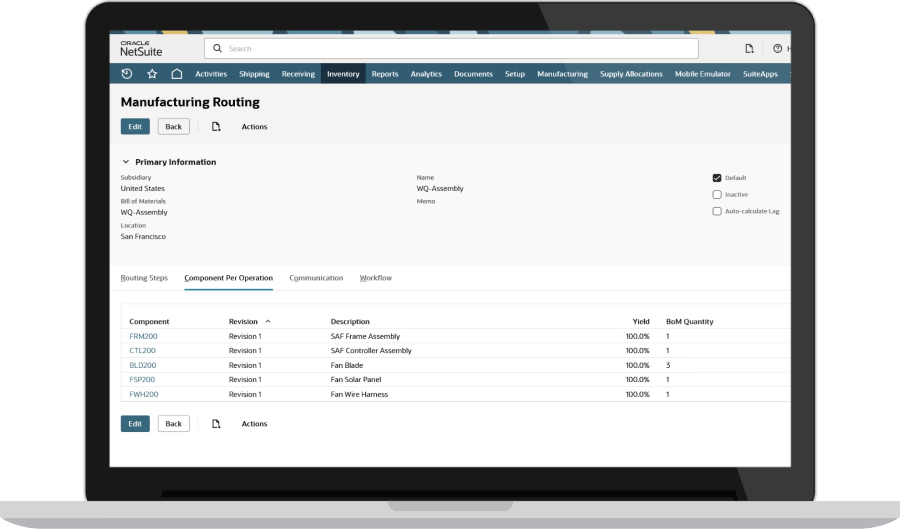The image size is (900, 529).
Task: Click the document icon beside bottom Back button
Action: point(216,423)
